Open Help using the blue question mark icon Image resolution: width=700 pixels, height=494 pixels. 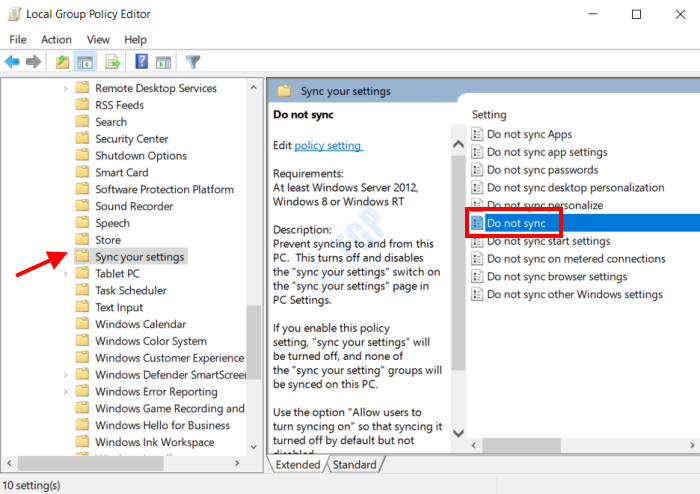click(142, 62)
